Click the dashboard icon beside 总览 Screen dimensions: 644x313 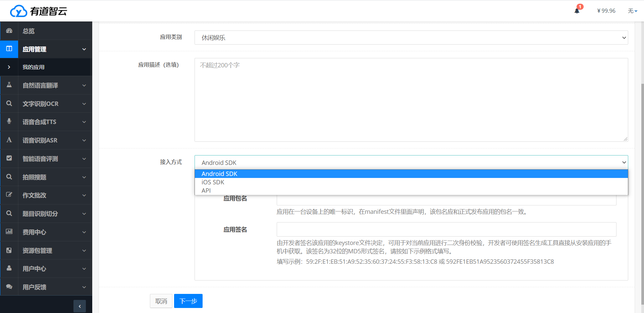pyautogui.click(x=9, y=31)
